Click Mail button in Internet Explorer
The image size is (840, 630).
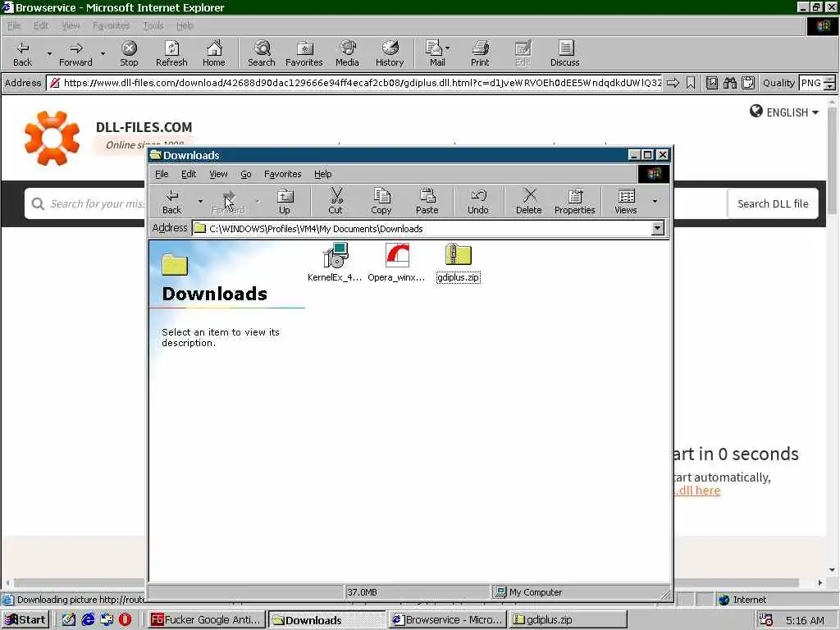tap(436, 53)
